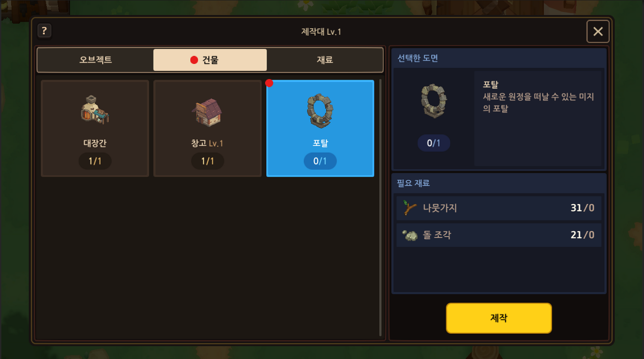Viewport: 644px width, 359px height.
Task: Click the portal preview image under 선택한 도면
Action: (434, 102)
